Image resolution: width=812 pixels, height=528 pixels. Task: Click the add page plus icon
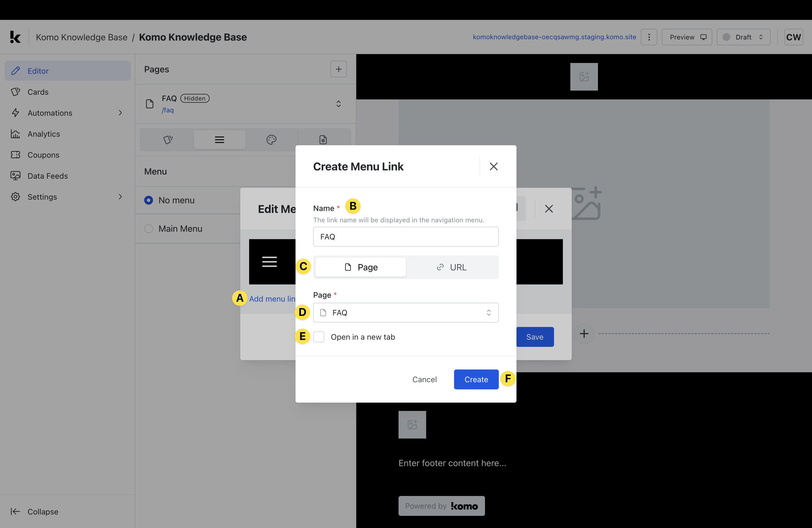[x=338, y=69]
